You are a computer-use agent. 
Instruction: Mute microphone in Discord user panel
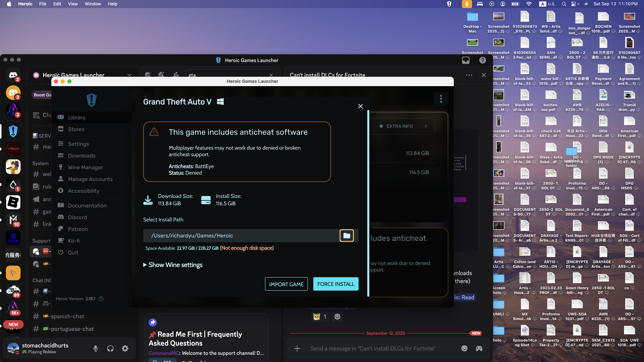(x=95, y=349)
